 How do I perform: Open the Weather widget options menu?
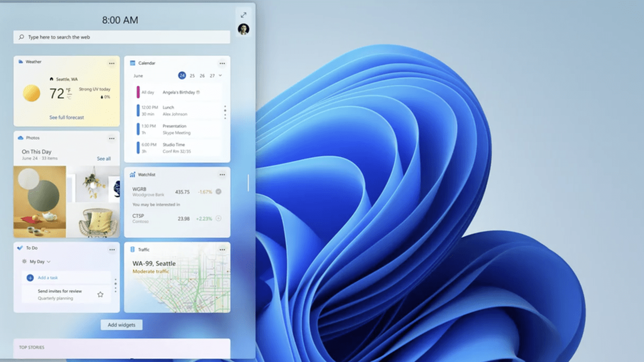click(112, 63)
